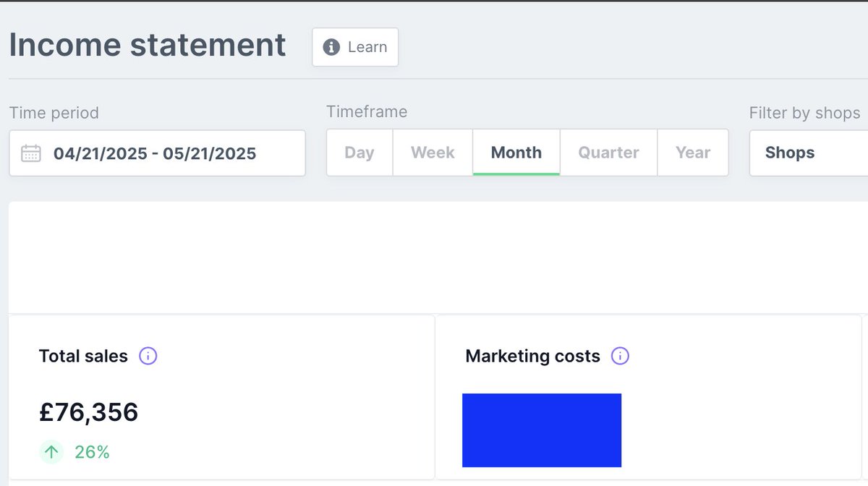Click the Marketing costs label
Image resolution: width=868 pixels, height=486 pixels.
coord(533,356)
